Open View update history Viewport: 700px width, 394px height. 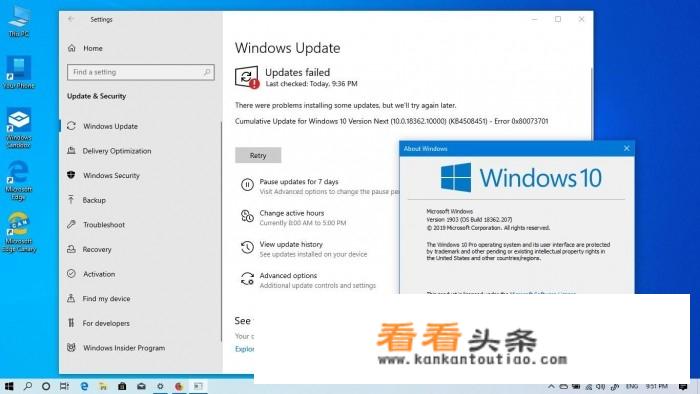(x=291, y=244)
